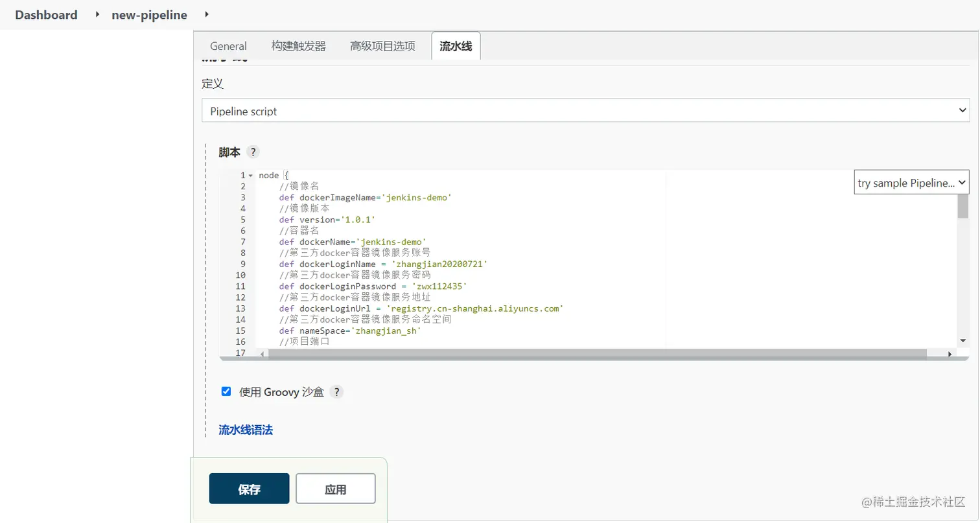Click the dockerName='jenkins-demo' line

pyautogui.click(x=353, y=242)
